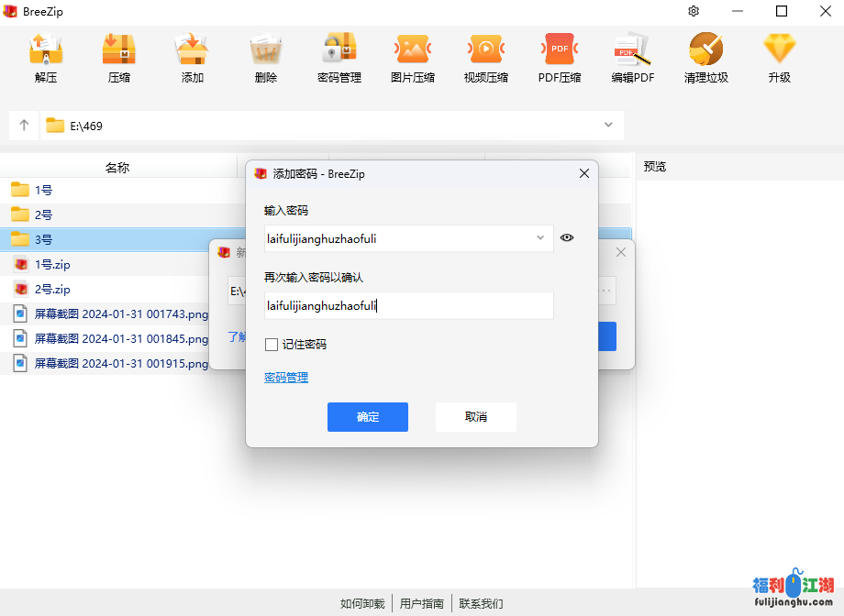Open the settings gear in title bar

[x=694, y=11]
